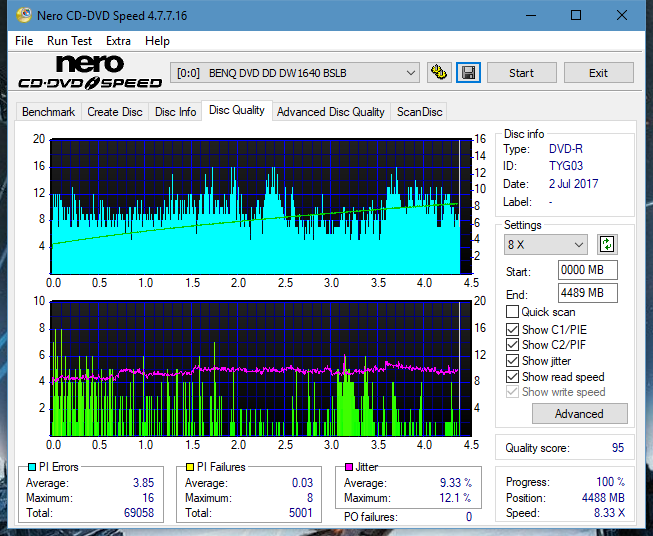
Task: Click PI Errors total 69058
Action: coord(139,513)
